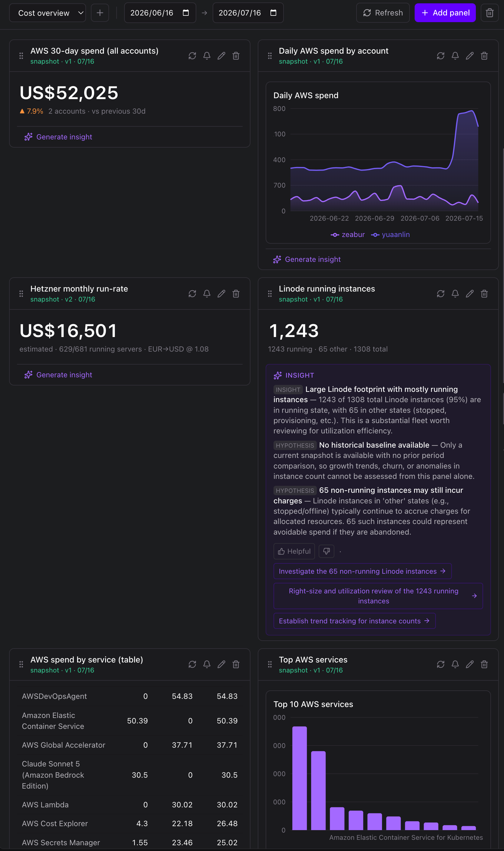This screenshot has width=504, height=851.
Task: Open calendar picker for end date 2026/07/16
Action: 274,13
